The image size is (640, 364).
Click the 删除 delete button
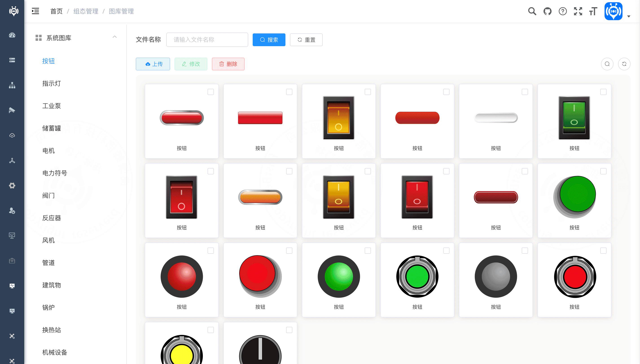[x=228, y=64]
